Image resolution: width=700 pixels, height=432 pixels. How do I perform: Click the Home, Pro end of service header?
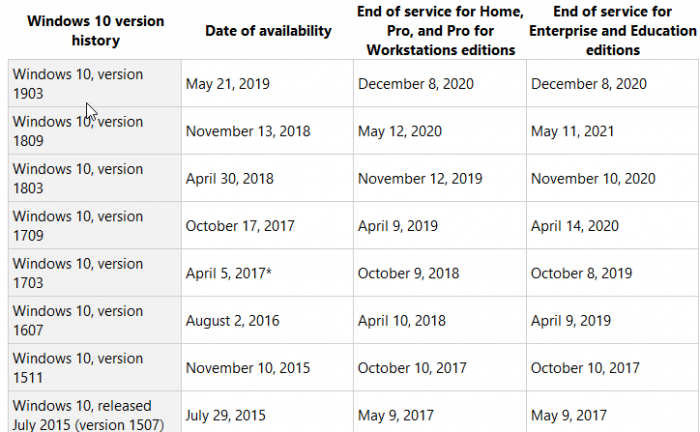(x=439, y=30)
